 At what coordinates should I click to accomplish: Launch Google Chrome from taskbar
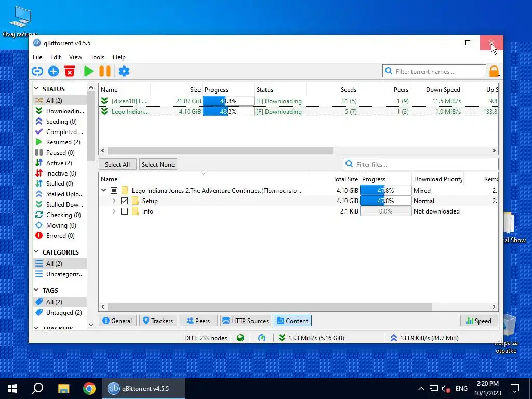click(89, 389)
